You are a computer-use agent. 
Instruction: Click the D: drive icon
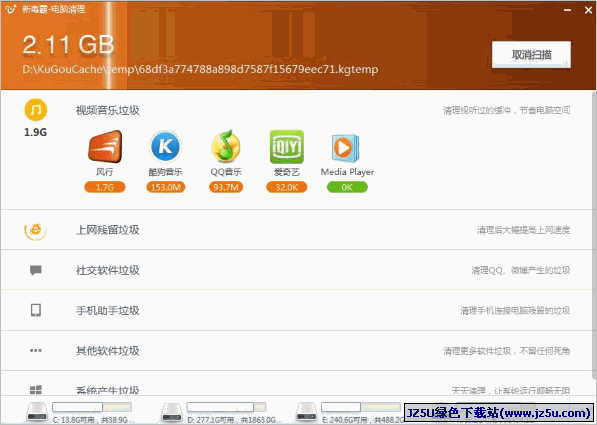pos(172,412)
